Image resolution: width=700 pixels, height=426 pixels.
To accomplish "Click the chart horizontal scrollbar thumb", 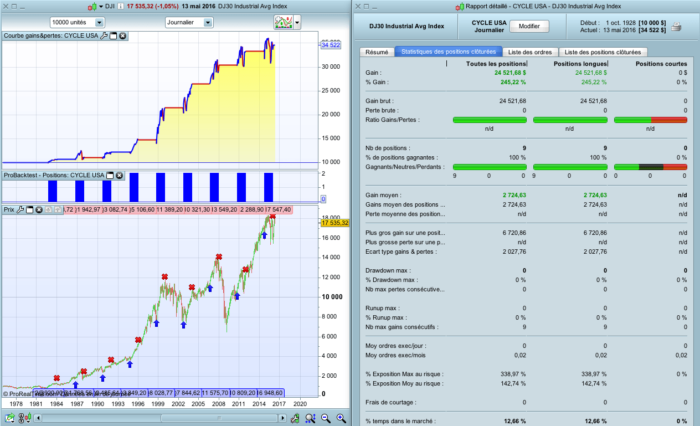I will point(219,418).
